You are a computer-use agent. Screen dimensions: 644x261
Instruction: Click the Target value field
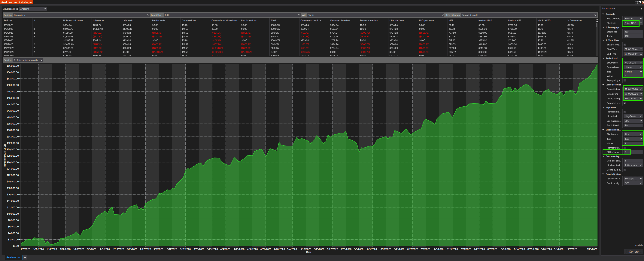tap(633, 36)
